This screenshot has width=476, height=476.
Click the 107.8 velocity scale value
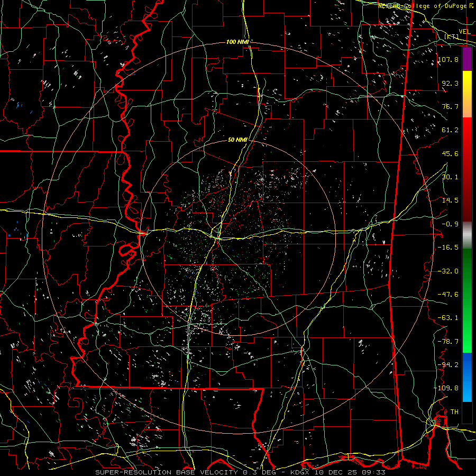(448, 59)
